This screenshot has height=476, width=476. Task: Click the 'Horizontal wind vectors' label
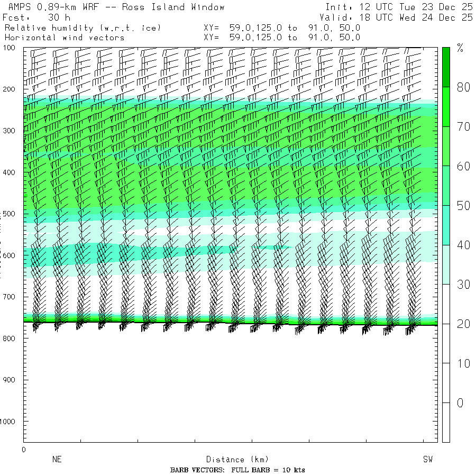coord(65,38)
